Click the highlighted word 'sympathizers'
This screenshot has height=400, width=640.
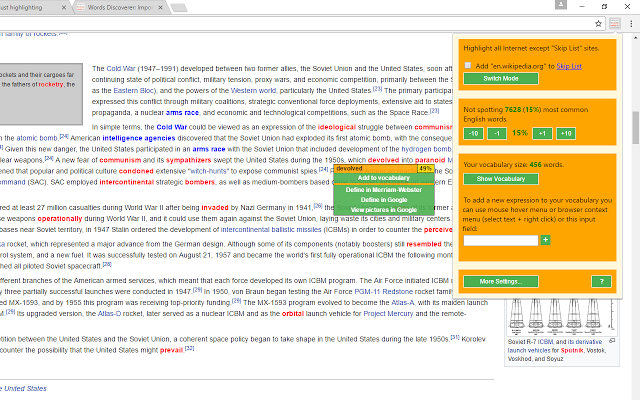coord(189,160)
